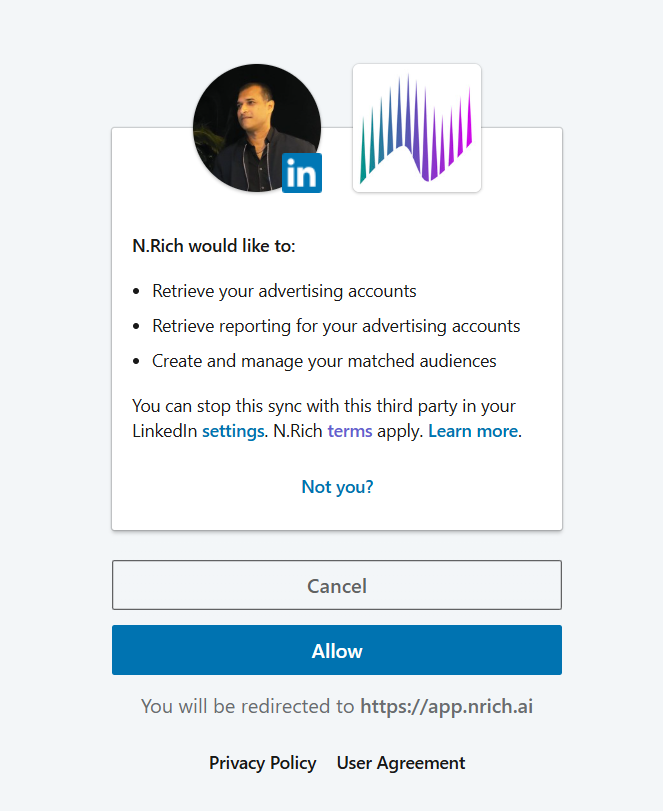Viewport: 663px width, 811px height.
Task: View the N.Rich terms link
Action: point(350,430)
